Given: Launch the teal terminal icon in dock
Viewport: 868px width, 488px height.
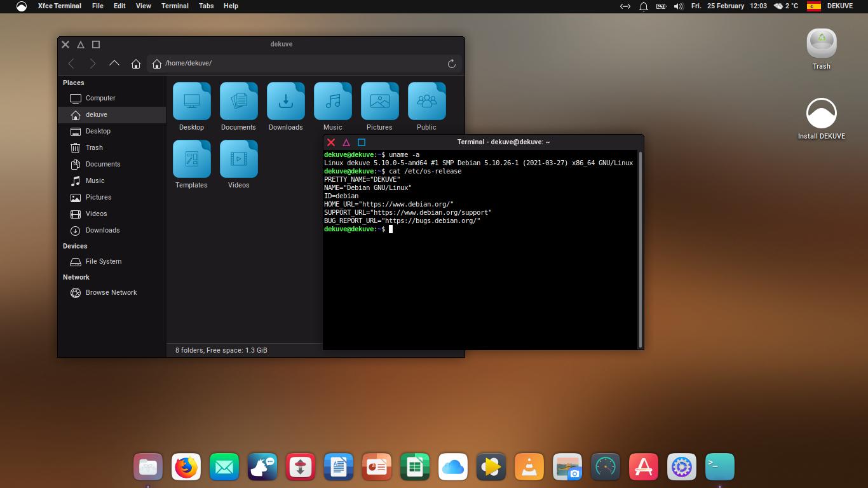Looking at the screenshot, I should (720, 468).
